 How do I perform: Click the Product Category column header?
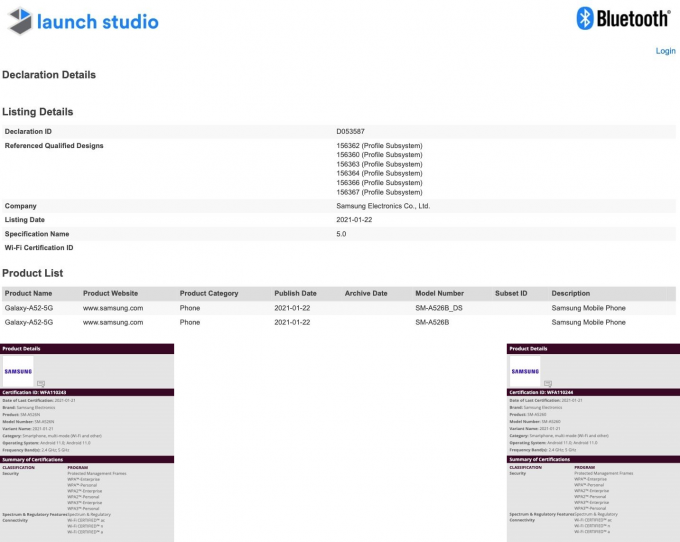[209, 294]
